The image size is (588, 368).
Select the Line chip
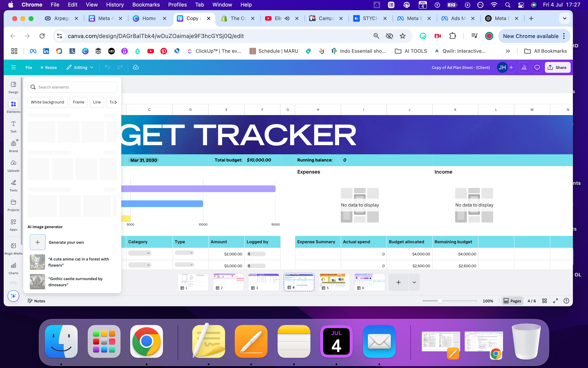[97, 102]
